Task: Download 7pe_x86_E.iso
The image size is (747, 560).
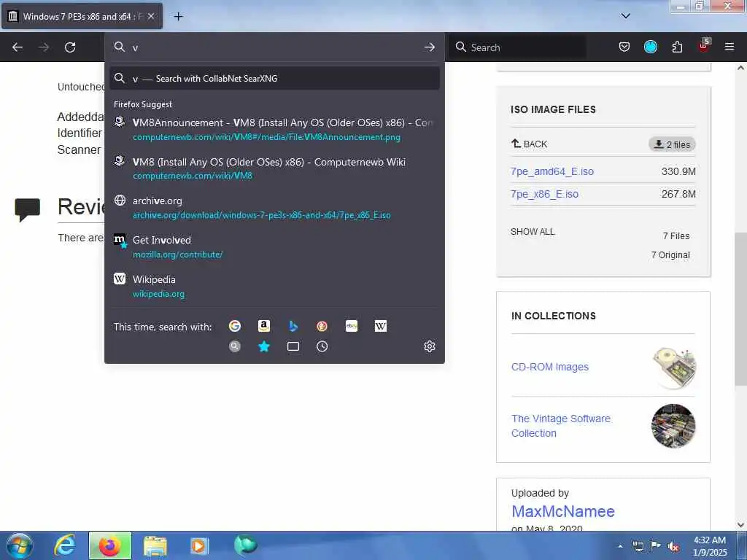Action: (544, 194)
